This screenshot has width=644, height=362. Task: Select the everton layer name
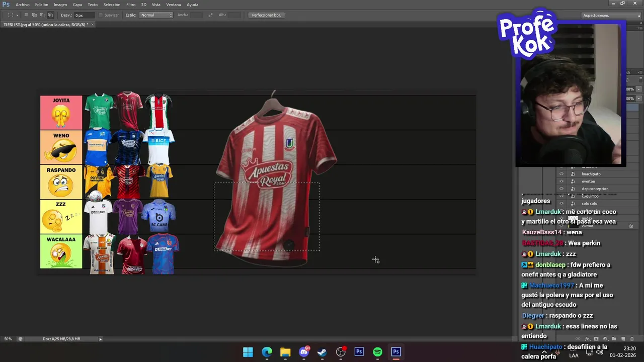[x=588, y=182]
